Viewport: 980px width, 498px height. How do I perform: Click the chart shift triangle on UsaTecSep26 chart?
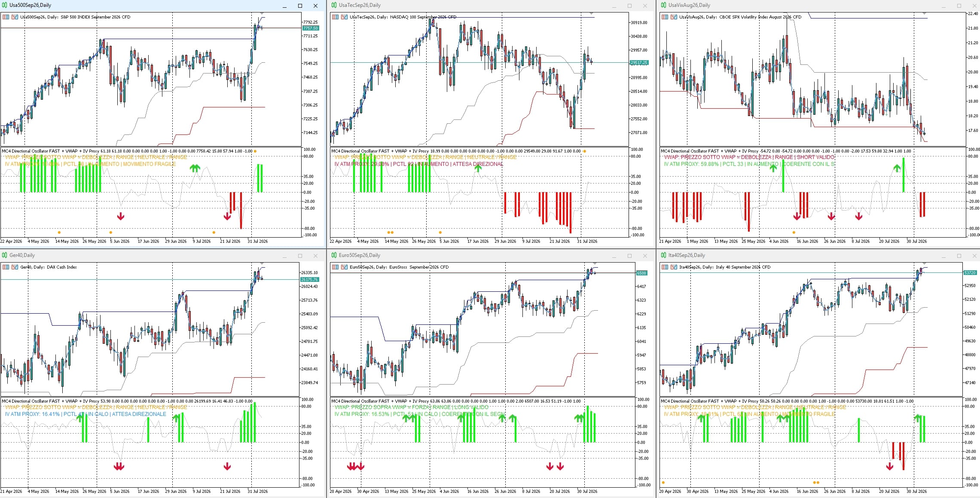click(592, 14)
